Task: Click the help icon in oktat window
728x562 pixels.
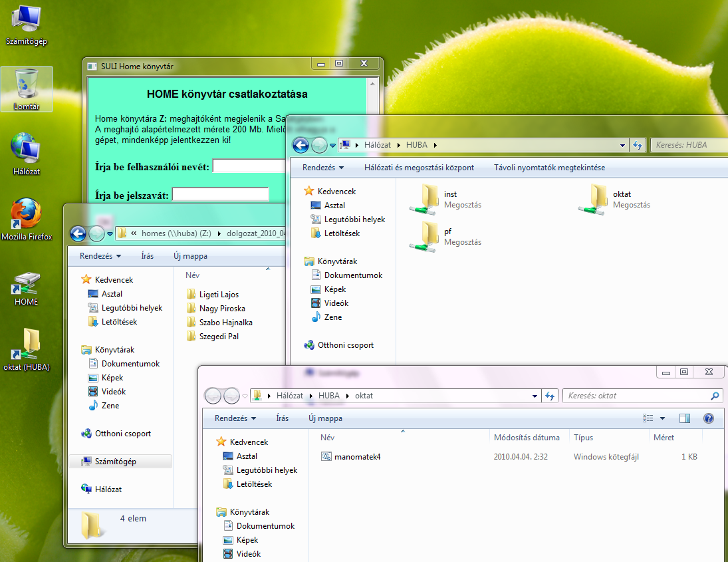Action: click(x=708, y=418)
